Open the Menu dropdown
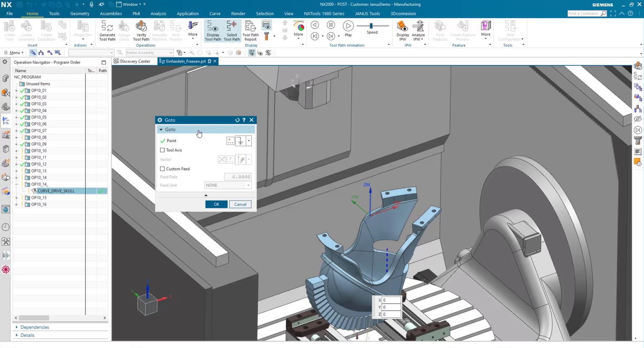 (x=13, y=53)
